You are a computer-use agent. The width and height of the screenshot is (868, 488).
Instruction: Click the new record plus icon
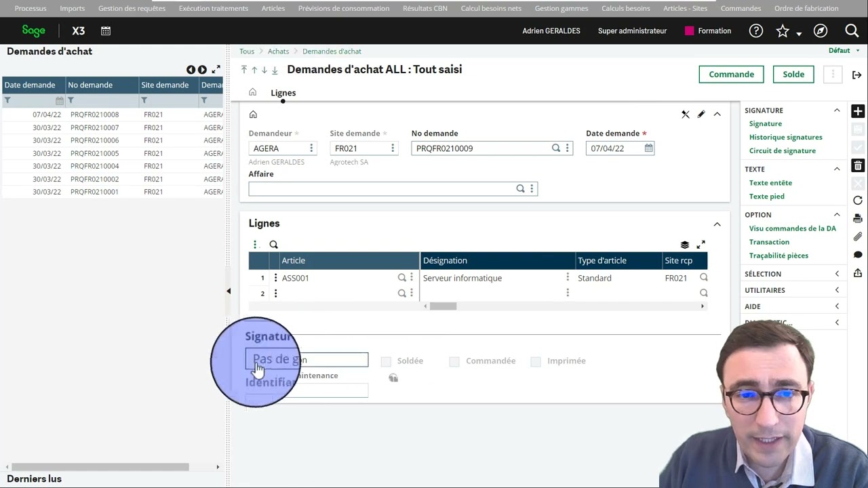858,111
